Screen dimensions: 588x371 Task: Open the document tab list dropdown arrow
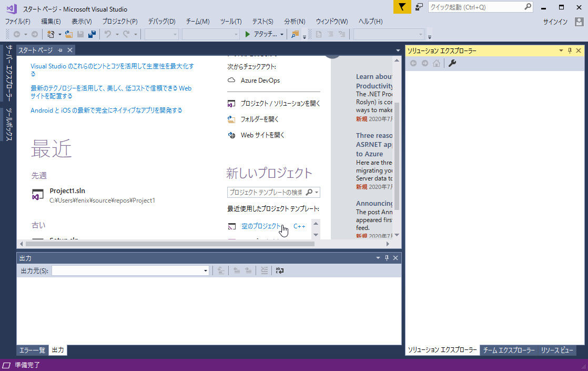click(x=398, y=51)
